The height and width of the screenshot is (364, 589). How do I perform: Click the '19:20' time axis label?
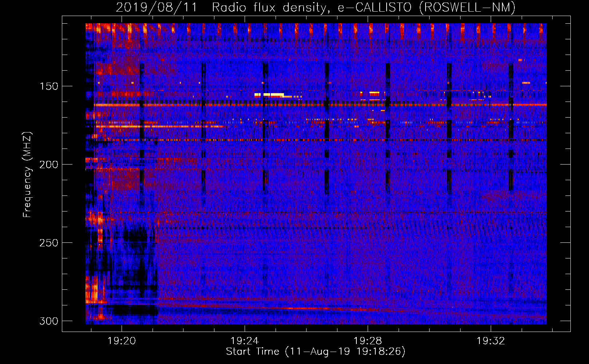click(122, 341)
